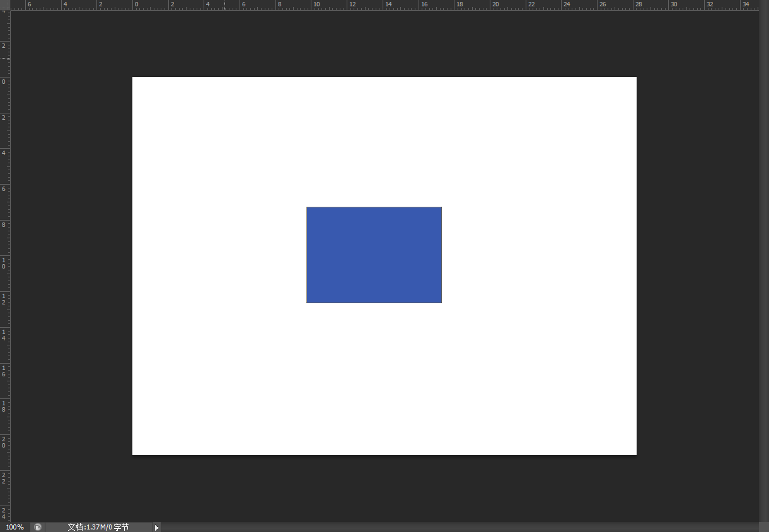Click the white canvas's bottom-right corner
769x532 pixels.
pos(635,454)
